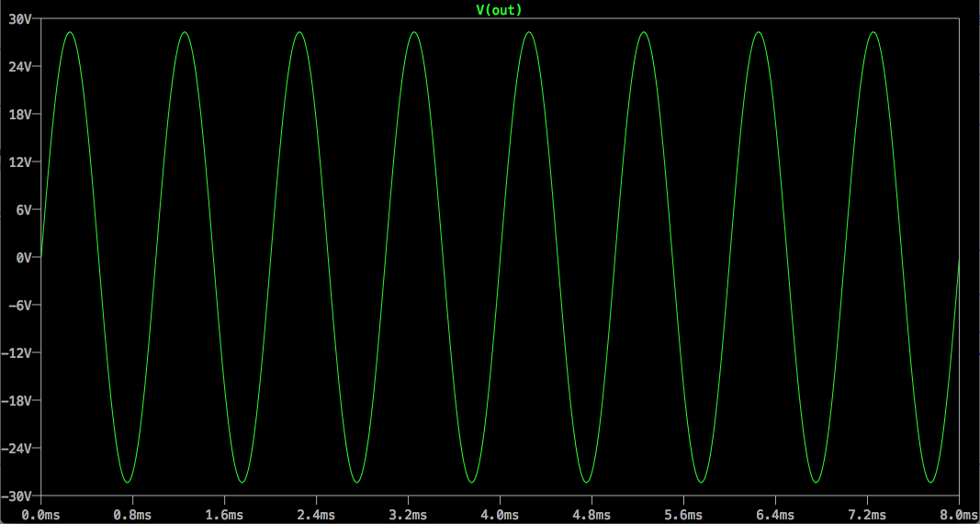Click the -12V vertical axis label

(x=16, y=353)
